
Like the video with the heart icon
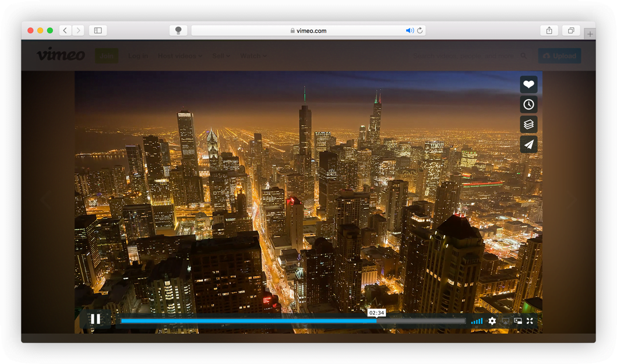528,84
